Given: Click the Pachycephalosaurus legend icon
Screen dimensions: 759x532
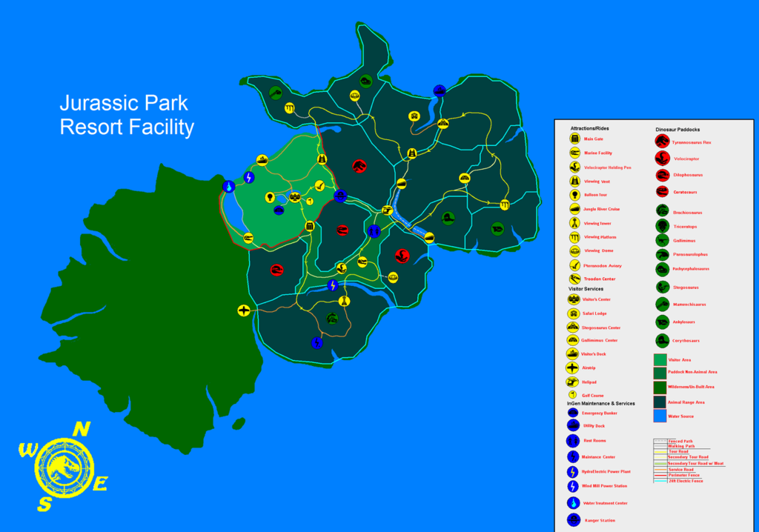Looking at the screenshot, I should point(663,269).
